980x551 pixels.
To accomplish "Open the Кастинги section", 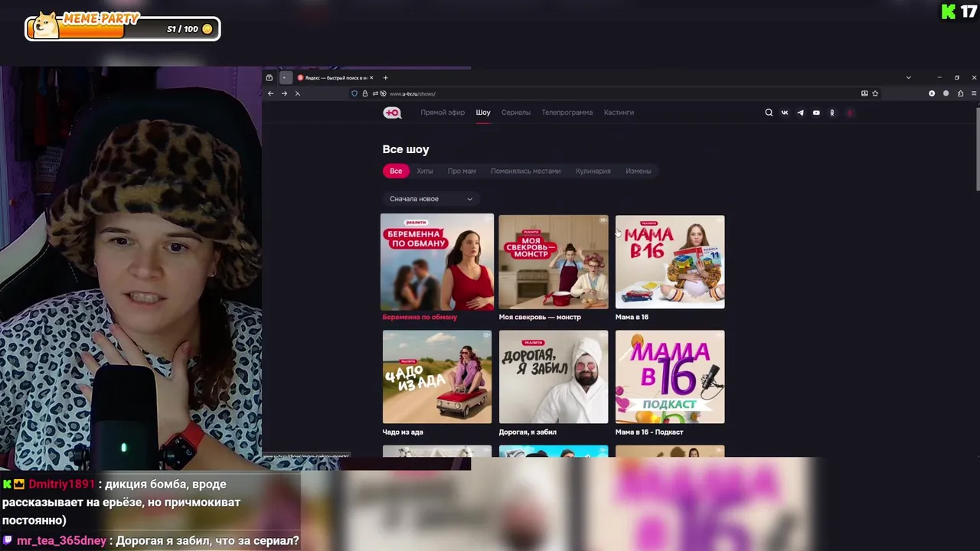I will (x=619, y=112).
